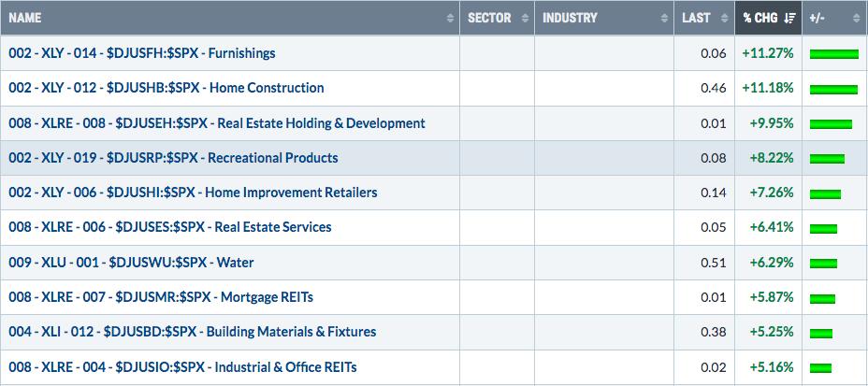Click sort arrows icon in NAME column
868x386 pixels.
(450, 19)
